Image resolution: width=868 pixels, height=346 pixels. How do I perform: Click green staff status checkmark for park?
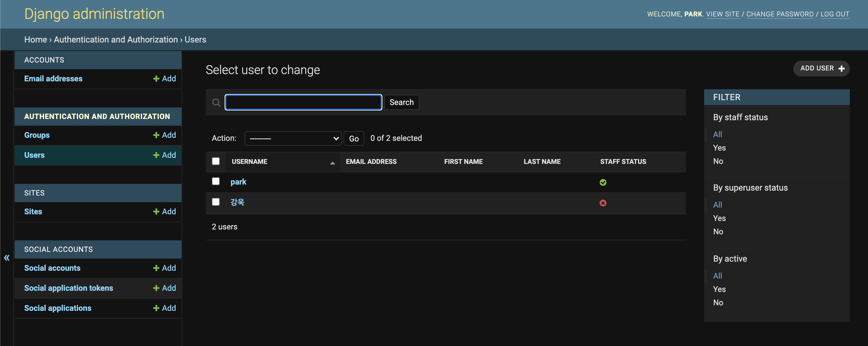(603, 182)
